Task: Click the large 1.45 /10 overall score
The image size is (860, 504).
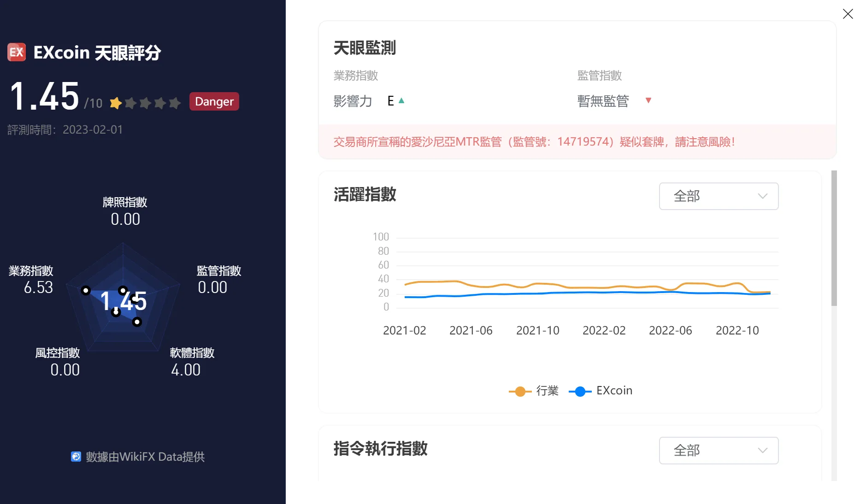Action: click(56, 97)
